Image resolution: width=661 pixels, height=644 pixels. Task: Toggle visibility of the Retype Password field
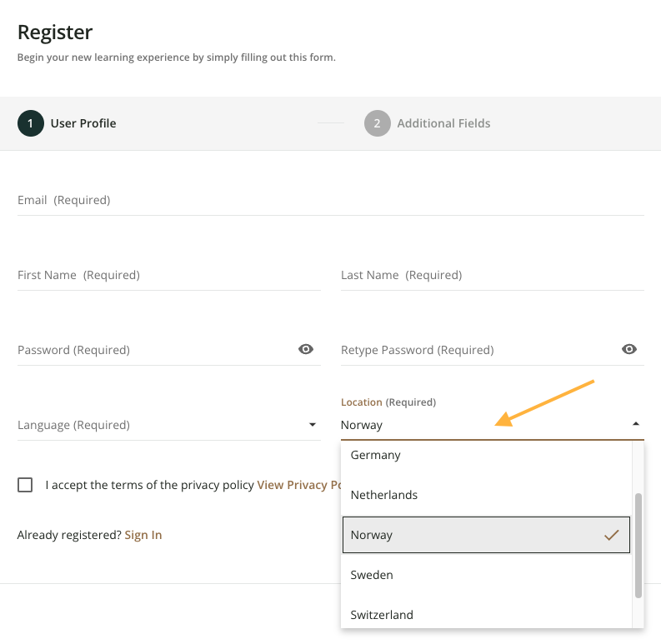[629, 349]
